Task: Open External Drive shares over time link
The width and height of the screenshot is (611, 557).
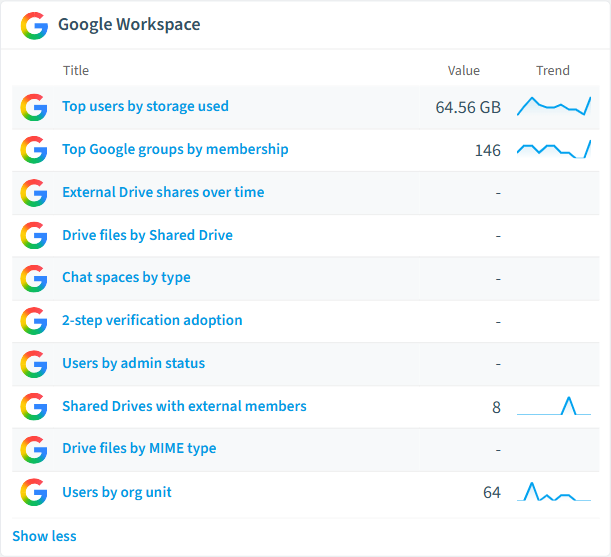Action: (x=163, y=192)
